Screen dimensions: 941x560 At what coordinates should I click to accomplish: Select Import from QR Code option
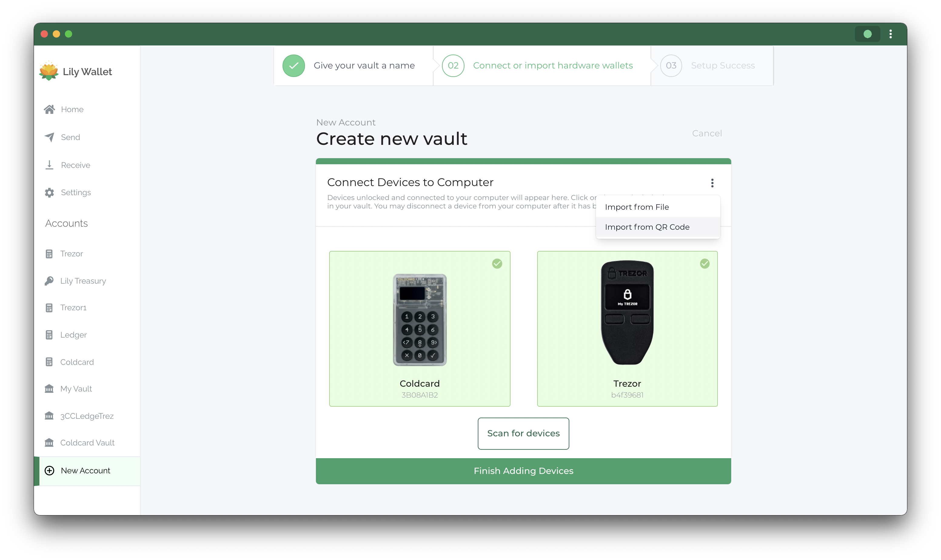point(647,227)
